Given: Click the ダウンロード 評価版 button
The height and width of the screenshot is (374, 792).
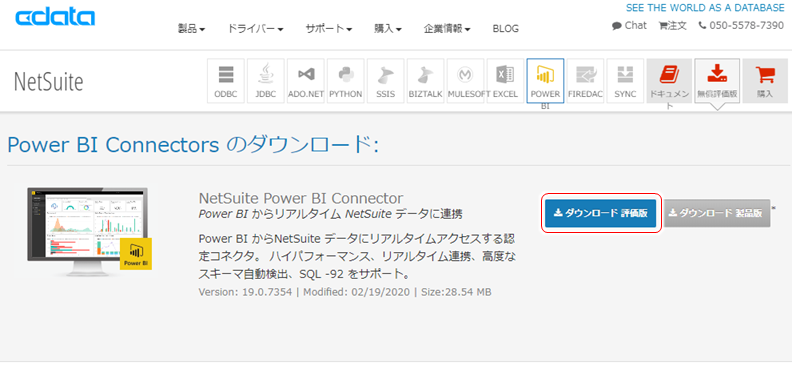Looking at the screenshot, I should (x=601, y=213).
